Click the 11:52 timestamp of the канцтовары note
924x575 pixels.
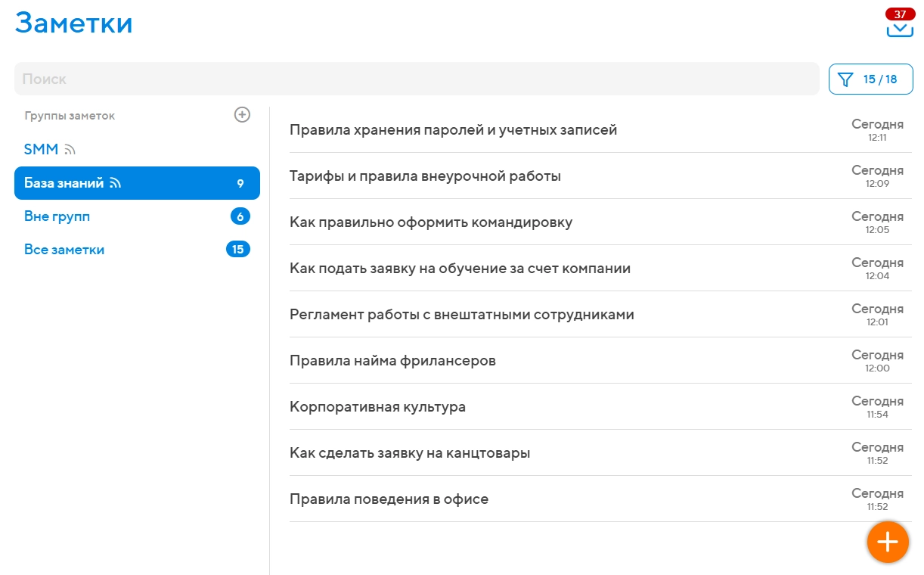coord(877,461)
